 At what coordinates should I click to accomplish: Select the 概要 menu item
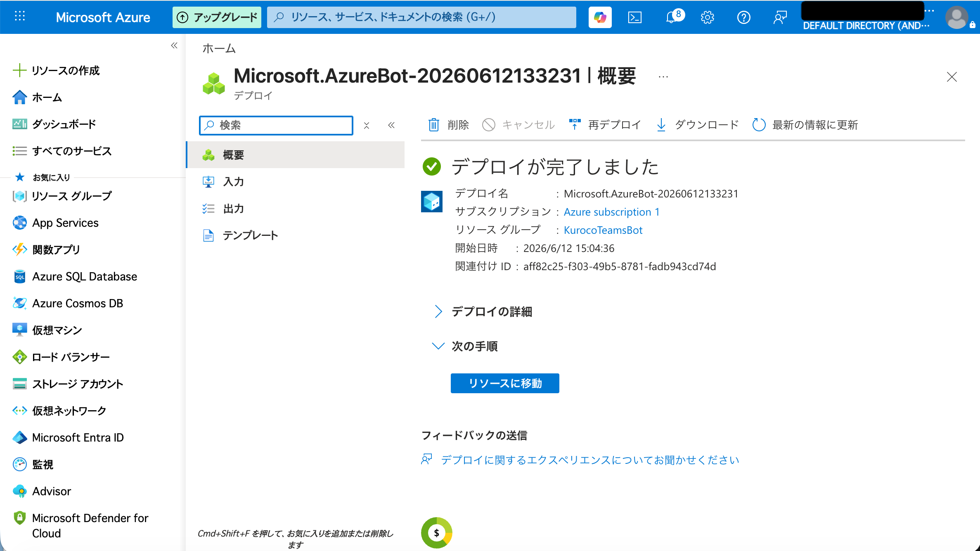[x=296, y=155]
